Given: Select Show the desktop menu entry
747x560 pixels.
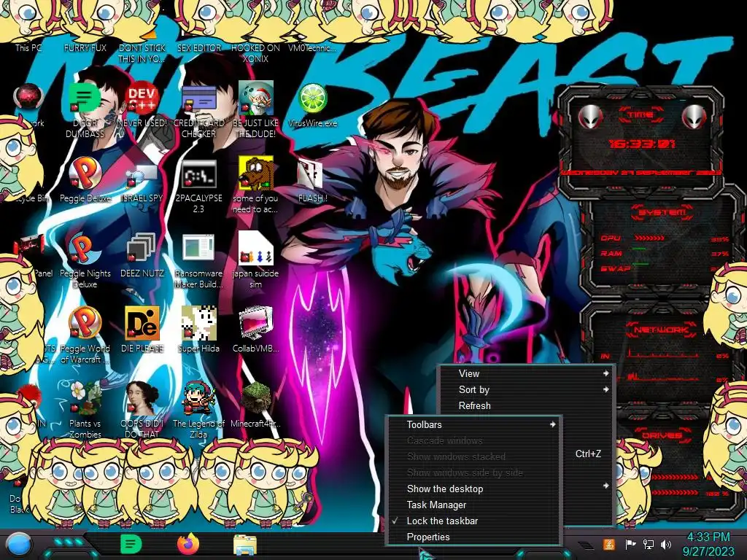Looking at the screenshot, I should coord(473,489).
